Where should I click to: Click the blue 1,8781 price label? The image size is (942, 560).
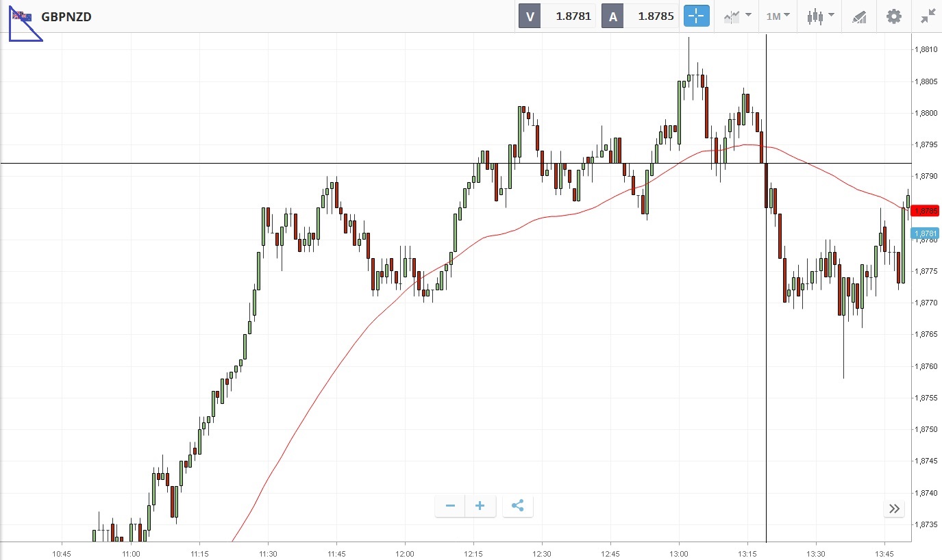pyautogui.click(x=926, y=233)
